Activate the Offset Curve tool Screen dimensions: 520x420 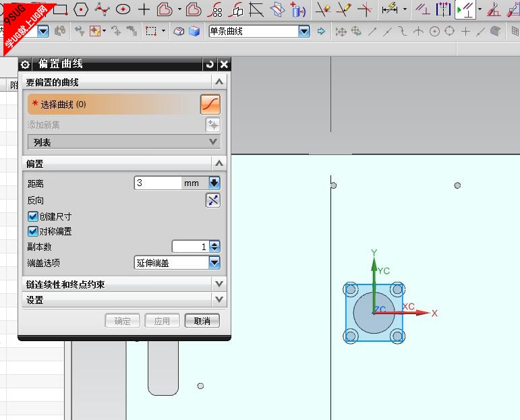(165, 9)
